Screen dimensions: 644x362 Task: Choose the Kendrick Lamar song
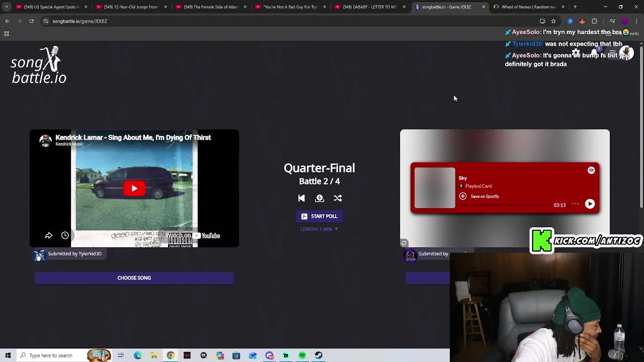point(134,278)
